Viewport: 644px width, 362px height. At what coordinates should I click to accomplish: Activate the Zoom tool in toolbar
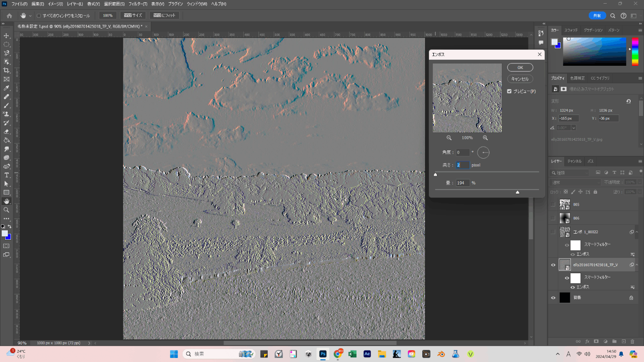[6, 210]
